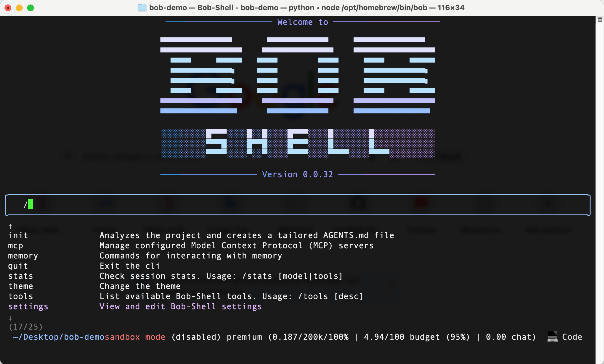Screen dimensions: 604x364
Task: Click the laptop Code mode icon
Action: [x=552, y=337]
